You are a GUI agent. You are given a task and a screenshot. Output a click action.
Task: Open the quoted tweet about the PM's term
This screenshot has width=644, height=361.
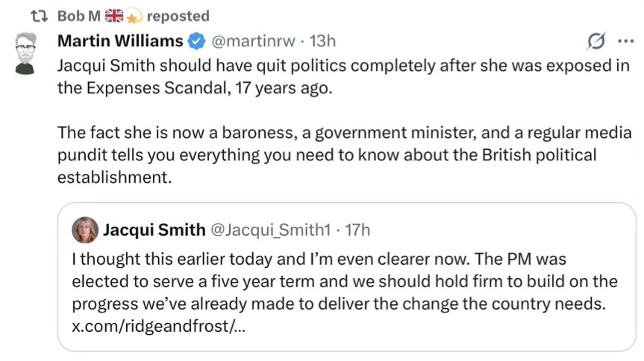pos(345,283)
